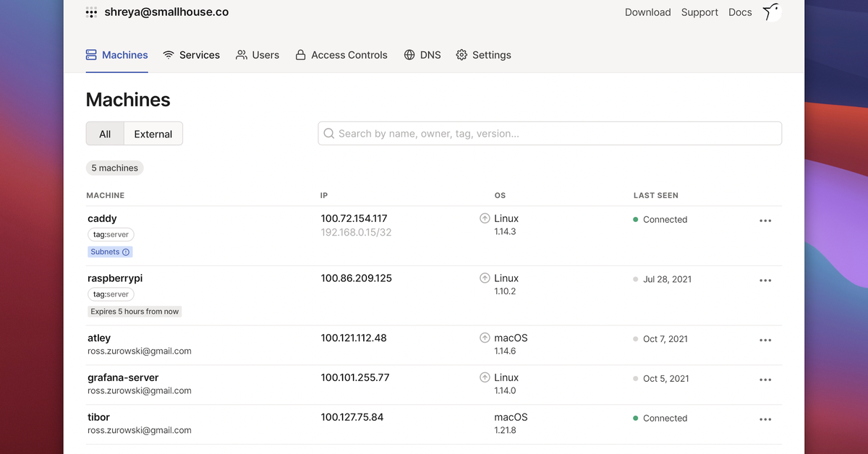
Task: Open the user avatar profile menu
Action: tap(772, 12)
